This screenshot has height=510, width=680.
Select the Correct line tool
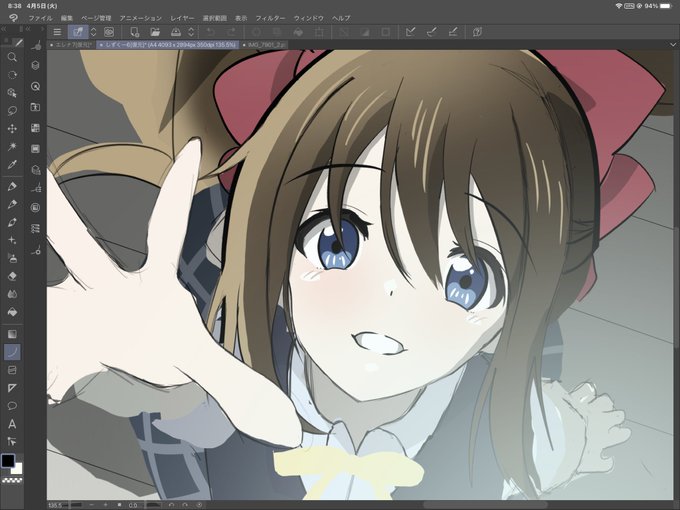pyautogui.click(x=12, y=441)
